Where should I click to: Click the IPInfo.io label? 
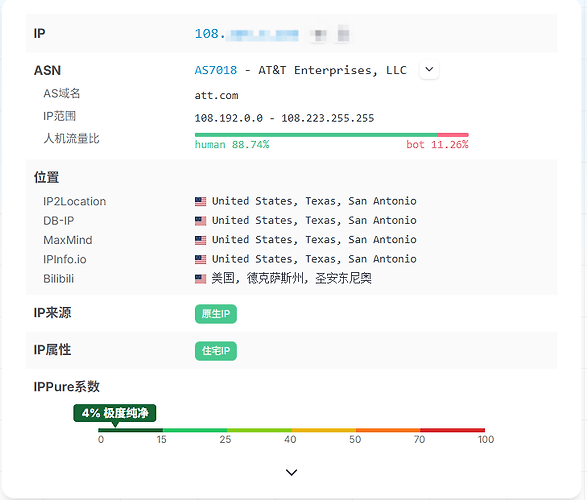tap(65, 259)
